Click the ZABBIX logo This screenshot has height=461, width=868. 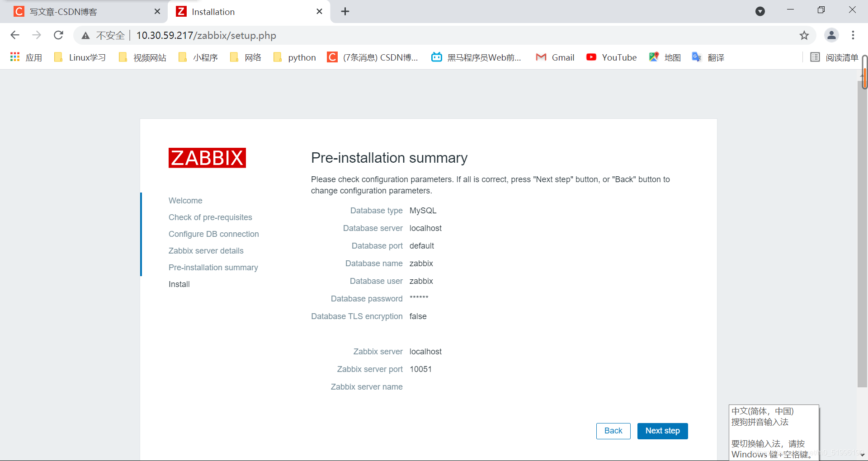tap(207, 158)
